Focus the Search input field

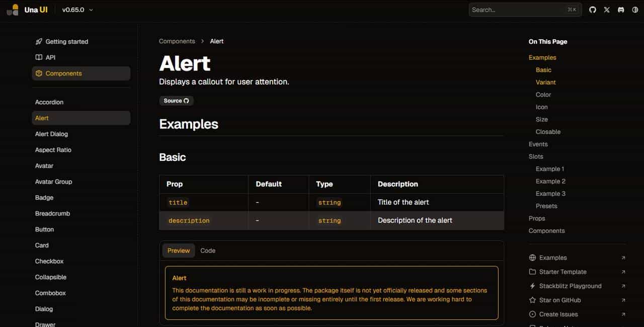pyautogui.click(x=525, y=10)
